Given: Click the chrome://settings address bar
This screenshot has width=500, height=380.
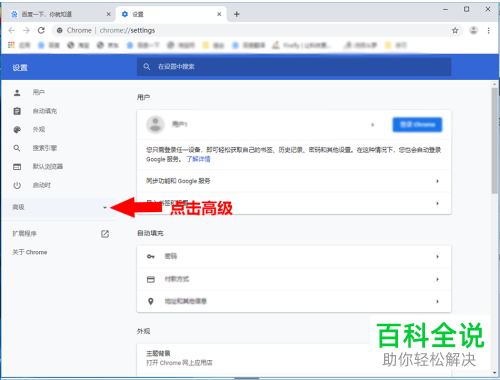Looking at the screenshot, I should [x=257, y=30].
